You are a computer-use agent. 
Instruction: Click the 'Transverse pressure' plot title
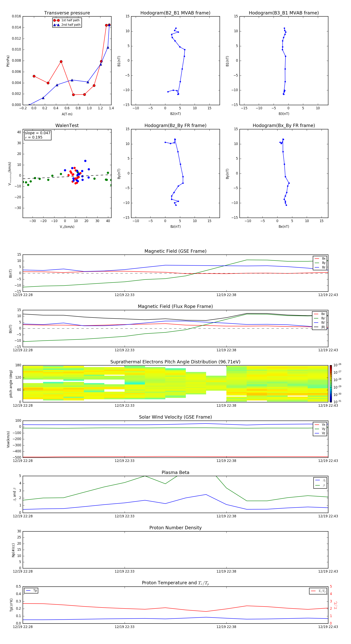pyautogui.click(x=67, y=13)
